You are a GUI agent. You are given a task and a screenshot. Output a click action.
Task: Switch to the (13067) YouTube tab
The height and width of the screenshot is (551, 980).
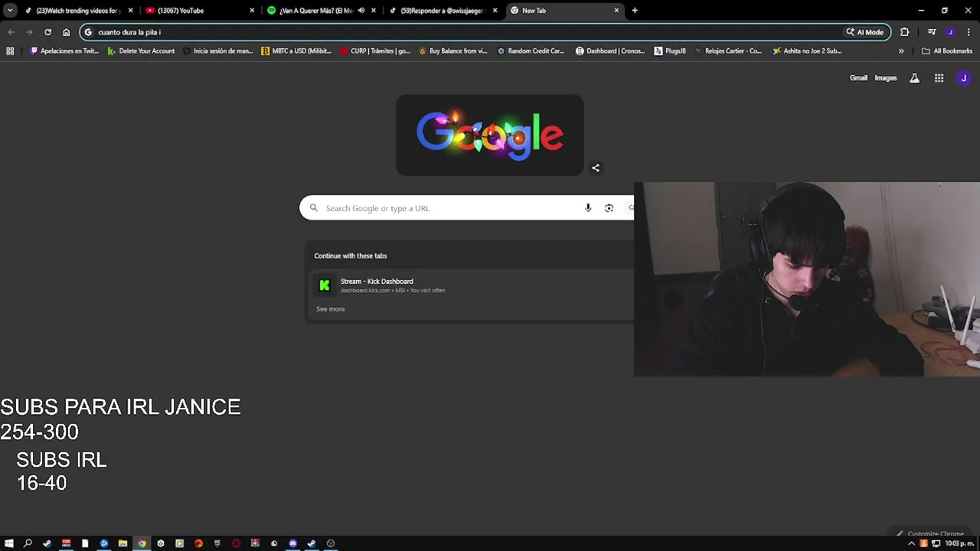[x=199, y=11]
